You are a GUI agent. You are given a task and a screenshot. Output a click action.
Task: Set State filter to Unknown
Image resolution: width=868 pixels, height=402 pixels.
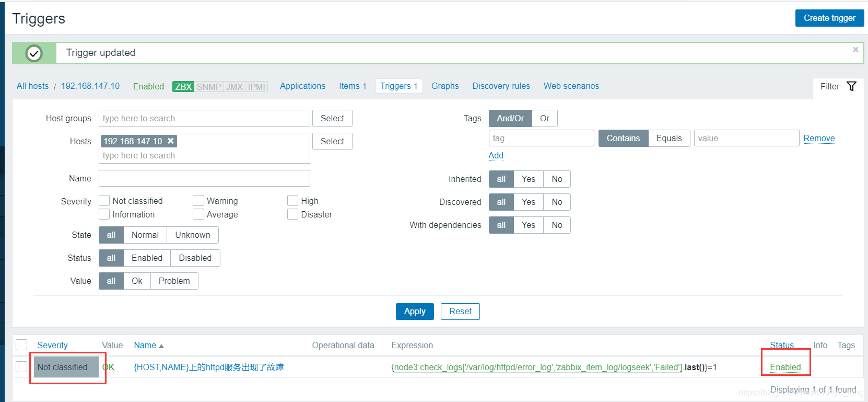point(193,235)
